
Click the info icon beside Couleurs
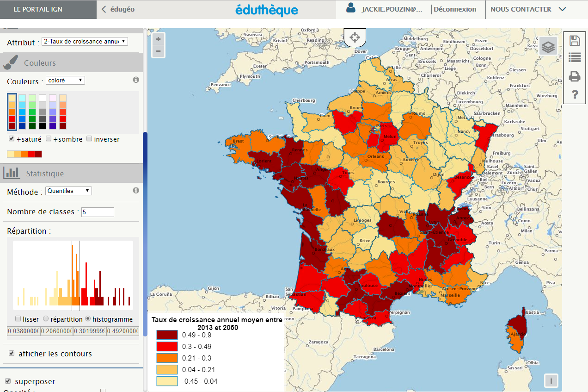135,79
